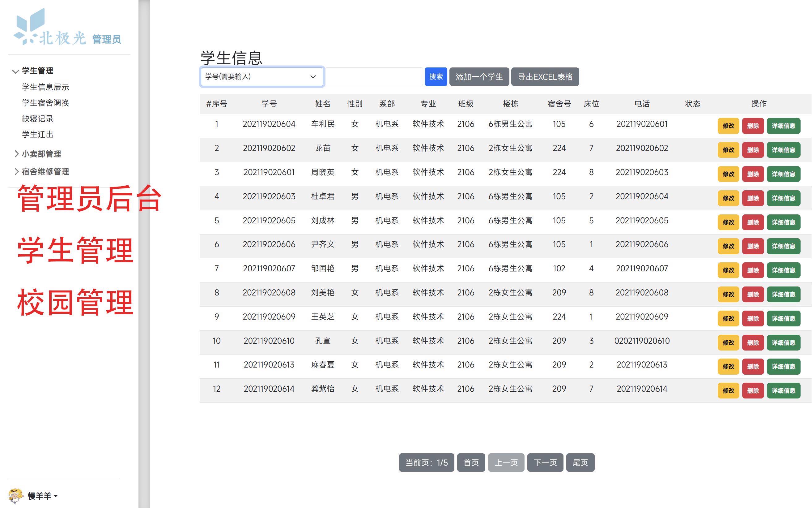Open 缺寝记录 in the sidebar
Screen dimensions: 812x508
pos(38,118)
